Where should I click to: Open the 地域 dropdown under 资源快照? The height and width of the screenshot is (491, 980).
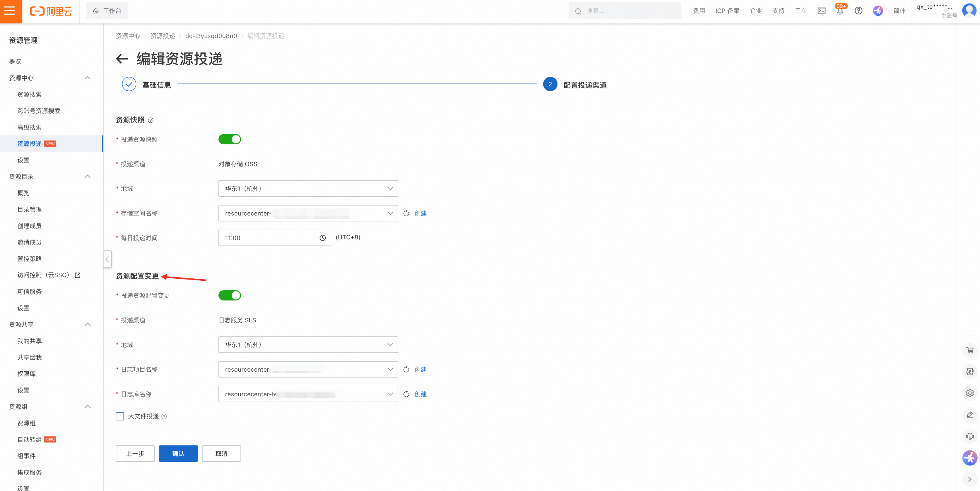pyautogui.click(x=308, y=188)
